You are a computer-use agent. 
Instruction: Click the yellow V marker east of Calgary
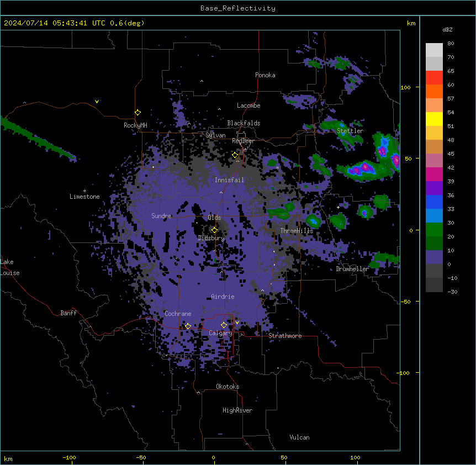[x=237, y=323]
